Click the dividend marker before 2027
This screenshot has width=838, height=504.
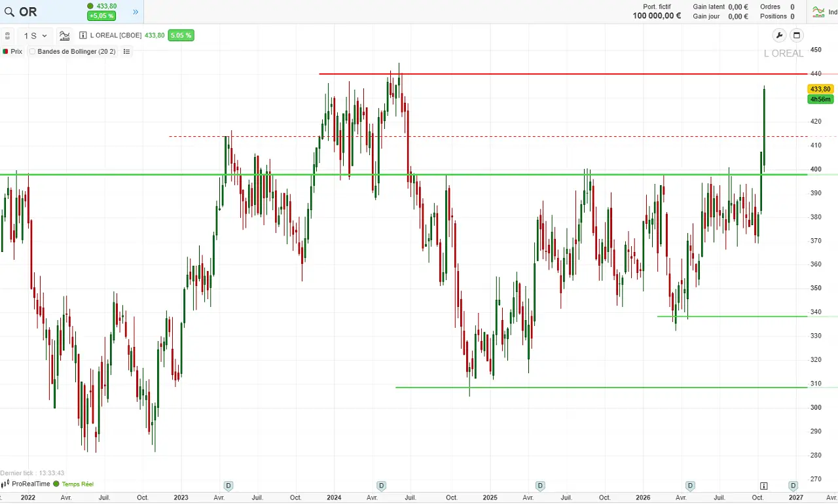coord(793,486)
